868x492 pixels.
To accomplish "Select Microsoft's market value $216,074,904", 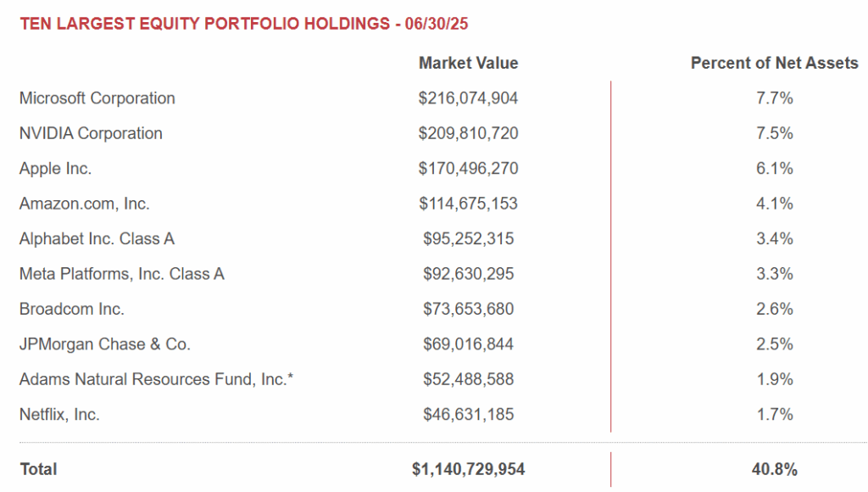I will 468,98.
